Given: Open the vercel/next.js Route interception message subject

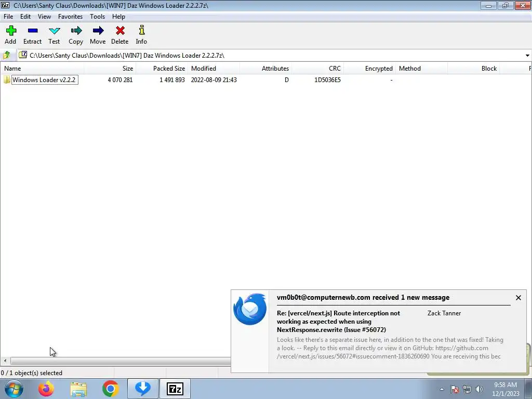Looking at the screenshot, I should [338, 321].
